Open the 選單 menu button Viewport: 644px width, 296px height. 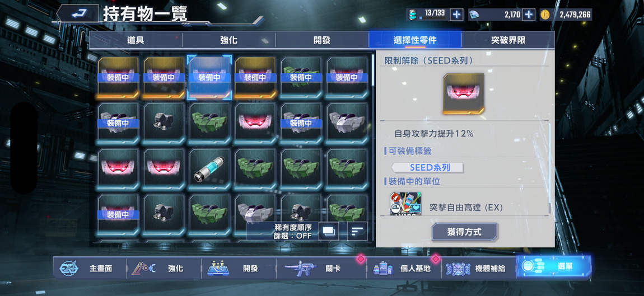pos(553,267)
